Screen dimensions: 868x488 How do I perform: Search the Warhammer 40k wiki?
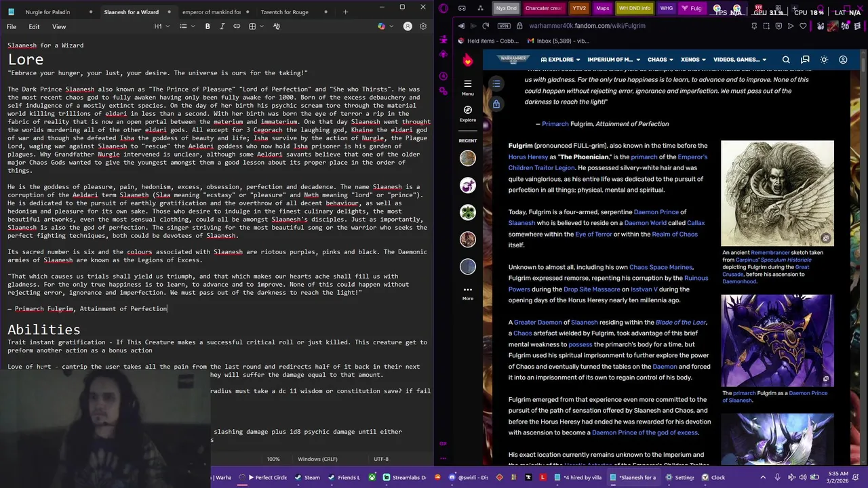coord(786,60)
